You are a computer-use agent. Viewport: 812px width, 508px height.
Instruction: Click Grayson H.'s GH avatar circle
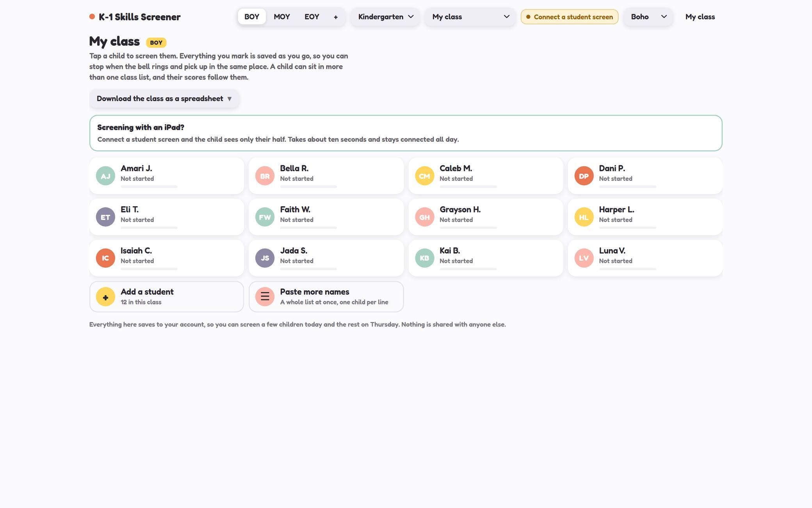click(424, 217)
